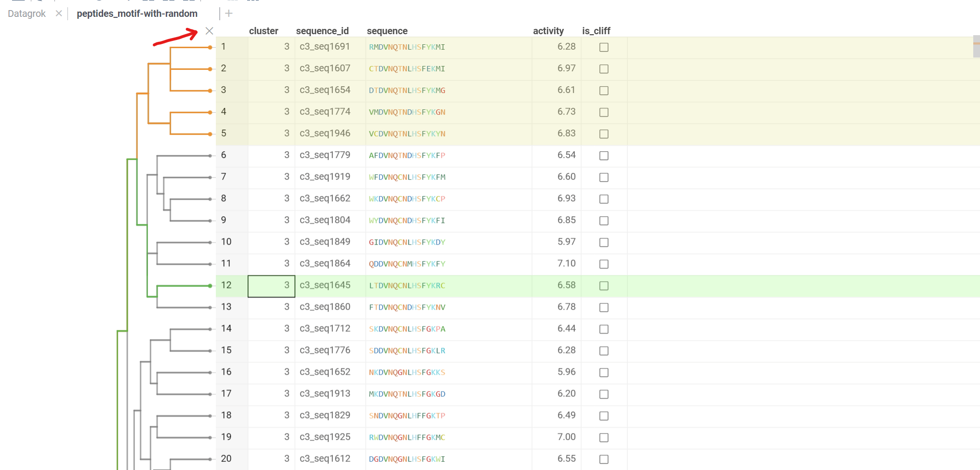Toggle is_cliff for c3_seq1919
The height and width of the screenshot is (470, 980).
pos(604,177)
